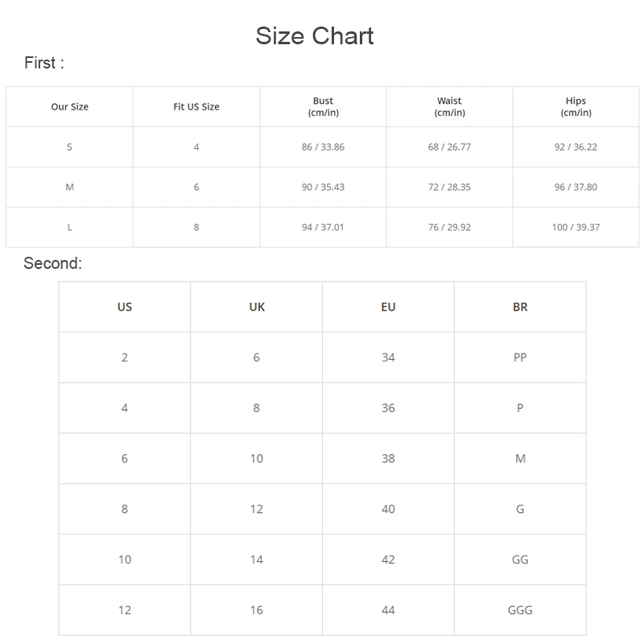Select the Hips (cm/in) header cell
This screenshot has height=644, width=644.
[576, 107]
